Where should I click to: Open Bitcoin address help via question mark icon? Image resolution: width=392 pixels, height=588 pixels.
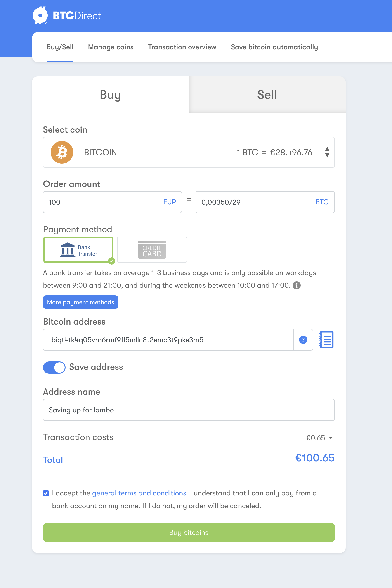tap(303, 340)
